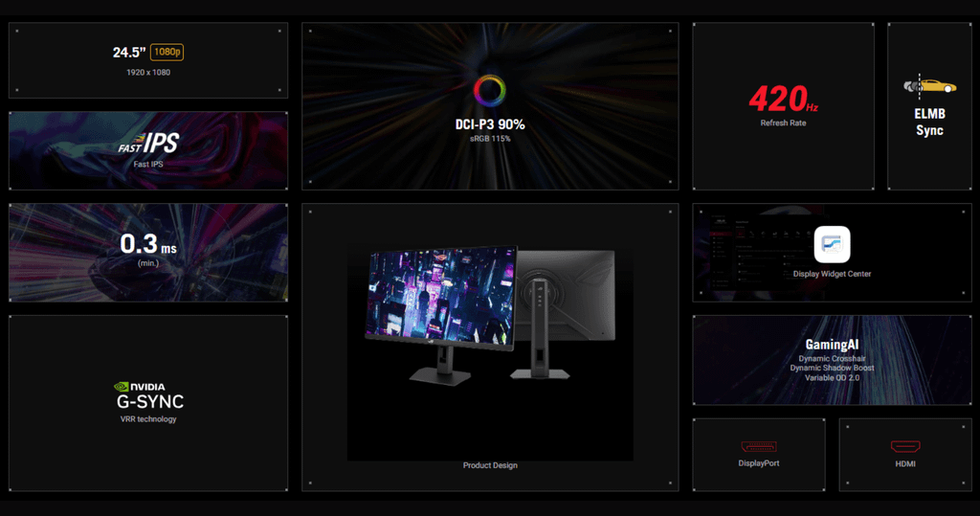980x516 pixels.
Task: Click the Fast IPS logo
Action: pyautogui.click(x=148, y=144)
